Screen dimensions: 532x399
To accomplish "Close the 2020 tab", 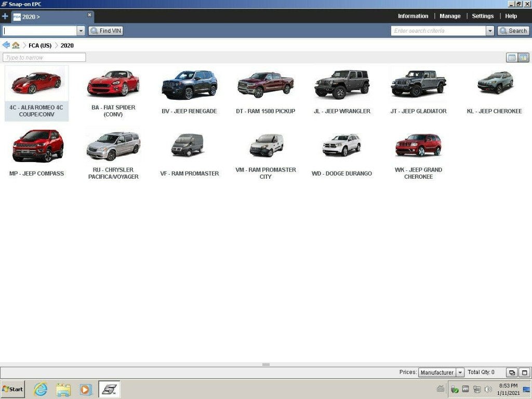I will pos(89,15).
